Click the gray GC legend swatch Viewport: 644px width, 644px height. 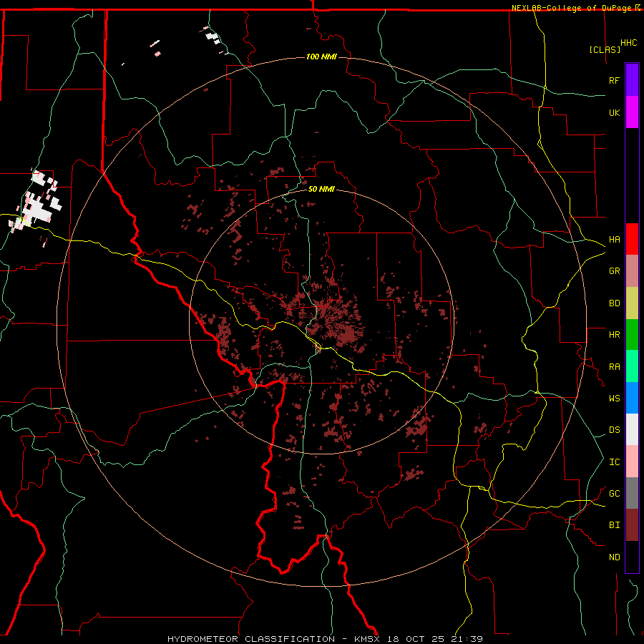(x=632, y=493)
